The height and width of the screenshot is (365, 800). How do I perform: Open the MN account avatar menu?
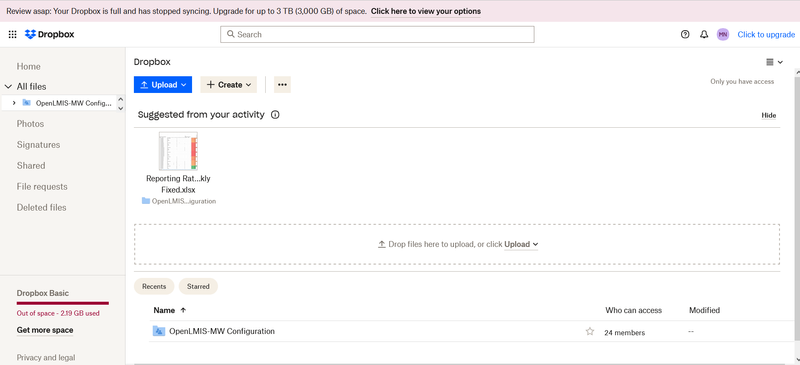click(722, 35)
